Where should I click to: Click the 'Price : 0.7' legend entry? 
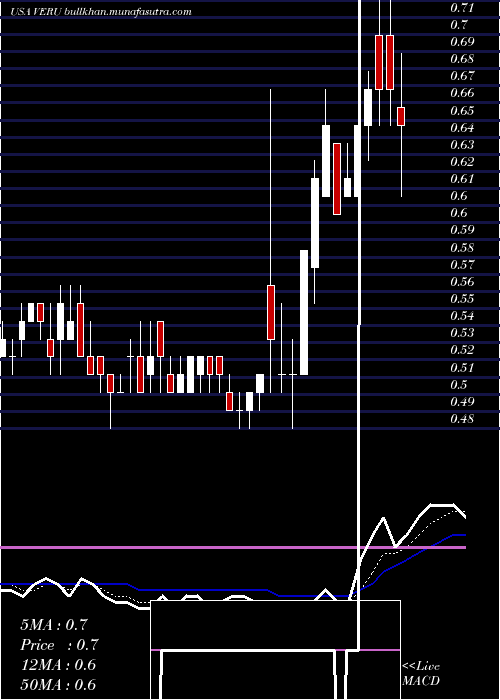coord(59,645)
